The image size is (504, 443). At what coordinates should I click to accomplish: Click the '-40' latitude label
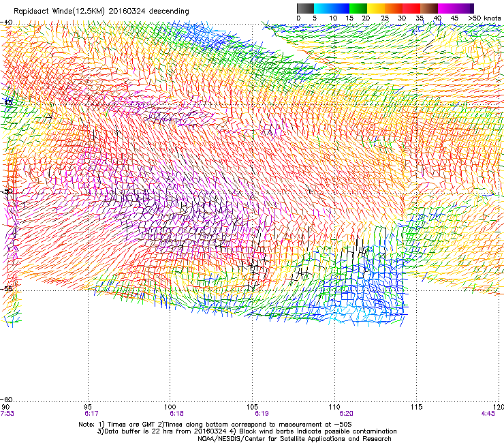(x=6, y=22)
